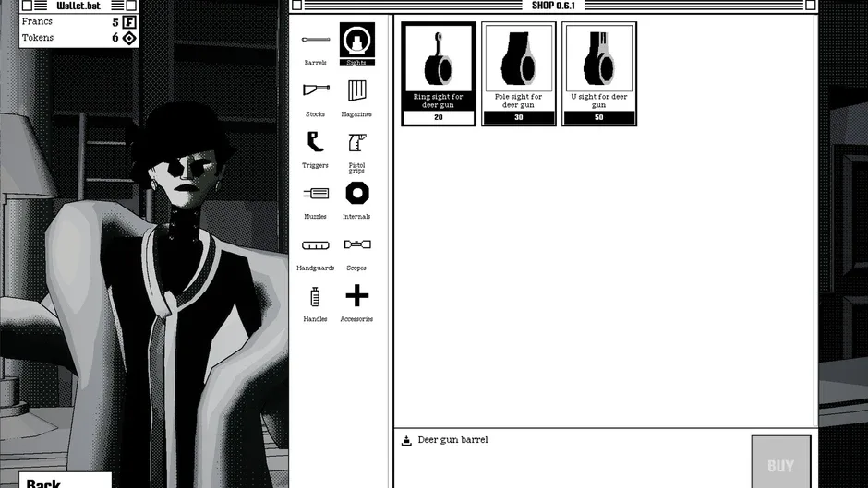868x488 pixels.
Task: Click the price 50 on U sight
Action: [x=599, y=117]
